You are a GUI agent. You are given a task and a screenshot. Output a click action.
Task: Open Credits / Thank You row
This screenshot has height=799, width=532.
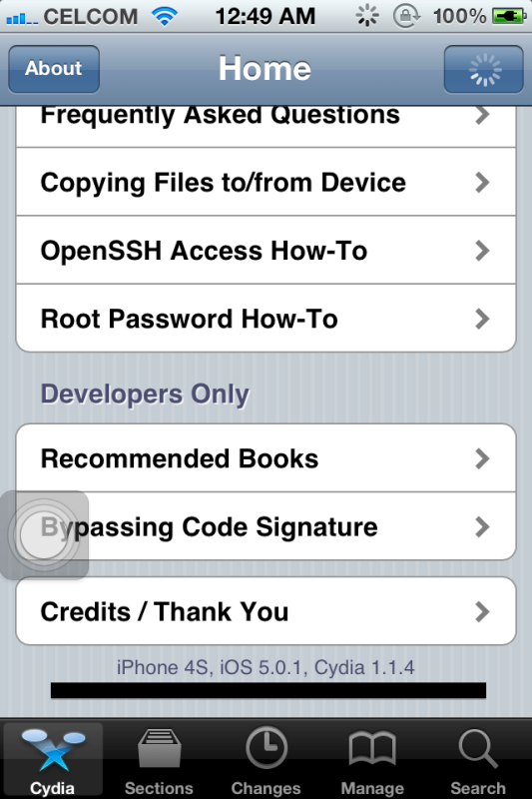(266, 611)
